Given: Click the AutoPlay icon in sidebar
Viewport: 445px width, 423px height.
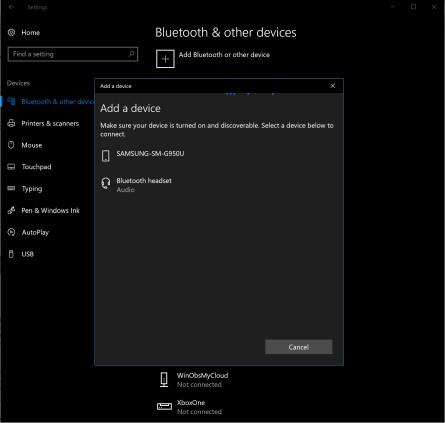Looking at the screenshot, I should [x=11, y=232].
